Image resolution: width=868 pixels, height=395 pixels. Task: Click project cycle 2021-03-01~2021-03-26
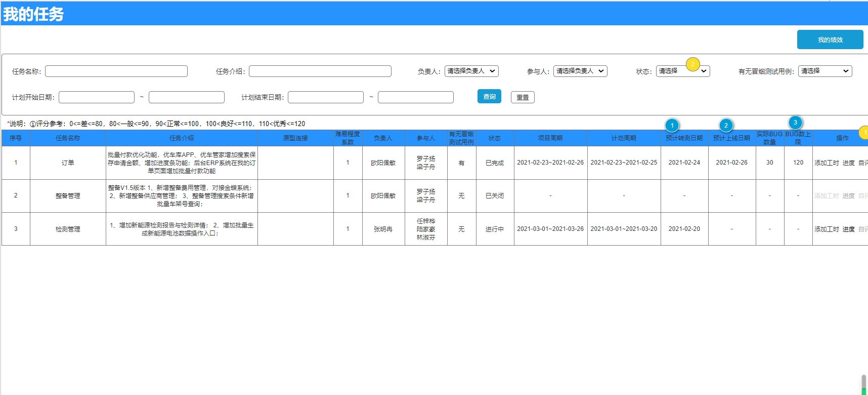550,229
